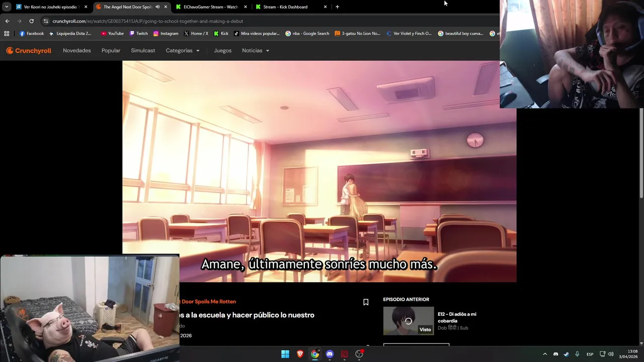
Task: Open the YouTube bookmark
Action: (112, 34)
